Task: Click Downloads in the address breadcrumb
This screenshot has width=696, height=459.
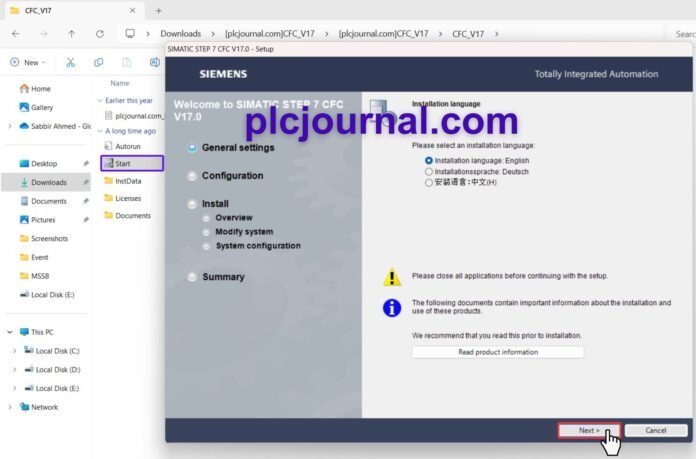Action: [180, 33]
